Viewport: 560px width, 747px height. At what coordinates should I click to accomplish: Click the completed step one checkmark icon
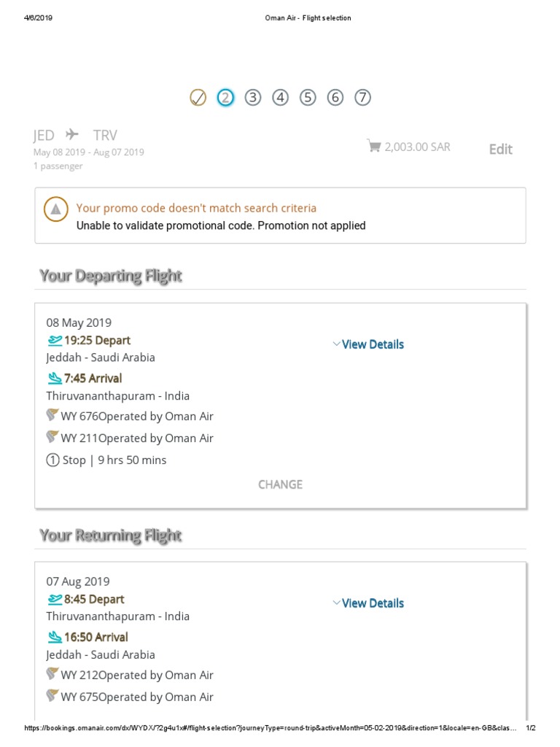pos(198,98)
